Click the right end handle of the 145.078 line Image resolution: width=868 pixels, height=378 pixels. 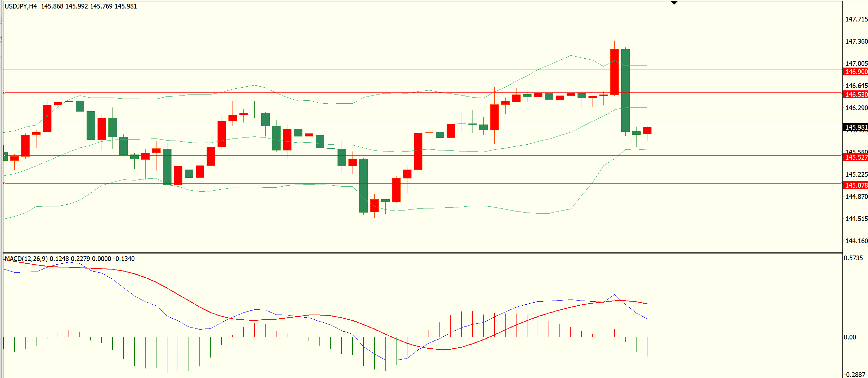[x=841, y=184]
